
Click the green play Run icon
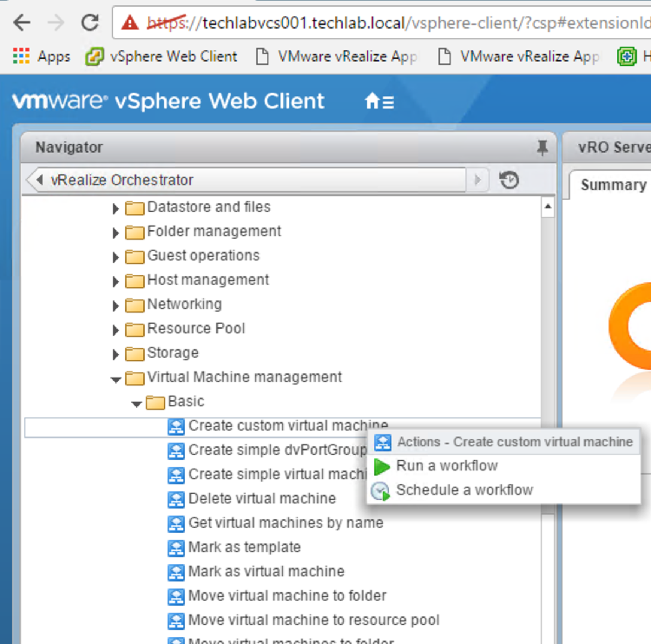[381, 467]
